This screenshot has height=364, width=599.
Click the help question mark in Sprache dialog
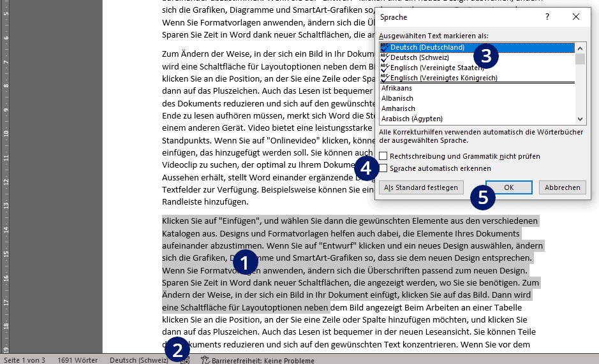547,17
